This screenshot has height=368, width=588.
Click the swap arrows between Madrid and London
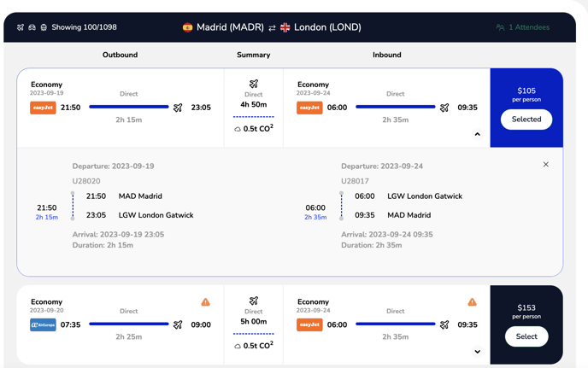[x=272, y=27]
